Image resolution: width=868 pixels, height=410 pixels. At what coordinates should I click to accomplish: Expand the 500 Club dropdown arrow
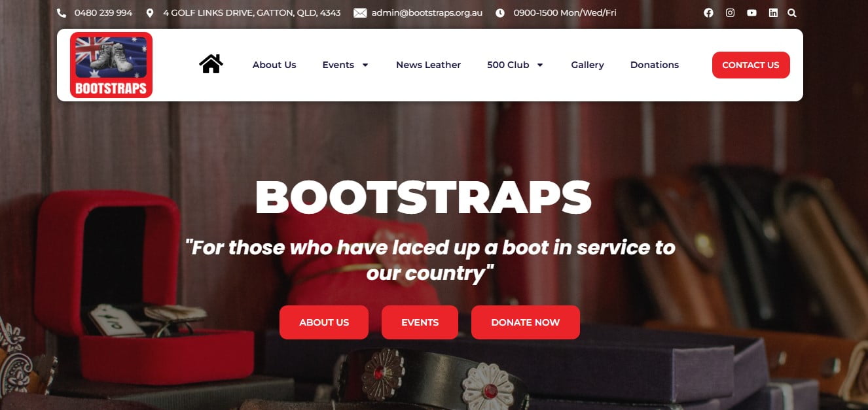click(x=540, y=65)
